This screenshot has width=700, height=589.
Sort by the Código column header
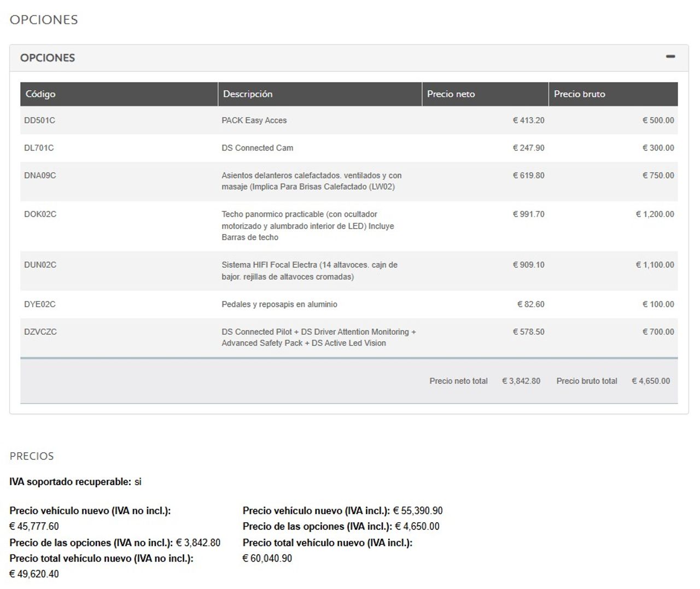[40, 94]
